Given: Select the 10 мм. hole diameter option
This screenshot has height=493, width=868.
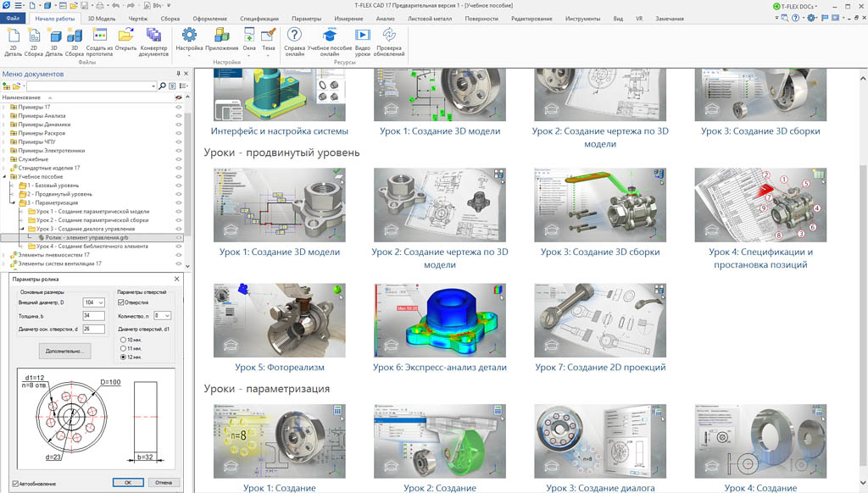Looking at the screenshot, I should (x=123, y=340).
